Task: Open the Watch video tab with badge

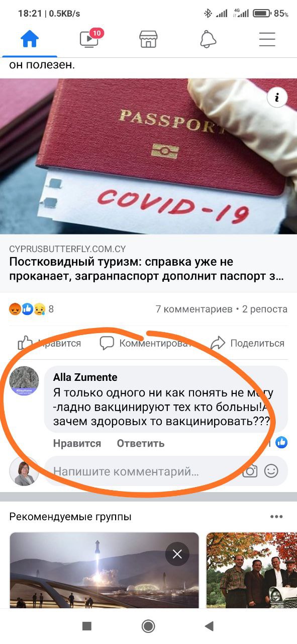Action: tap(89, 39)
